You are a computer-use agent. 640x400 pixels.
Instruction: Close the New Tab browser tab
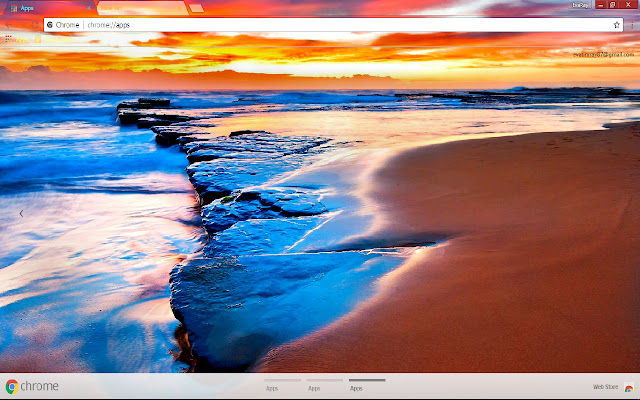[179, 8]
